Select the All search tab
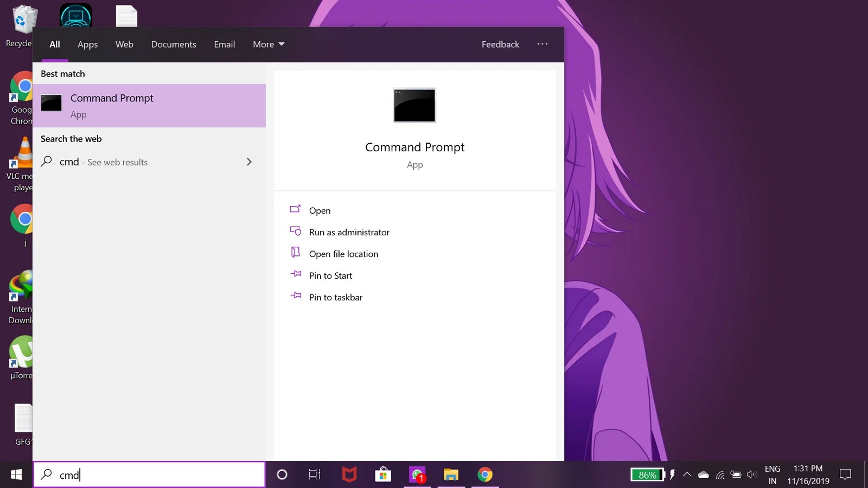 (55, 44)
